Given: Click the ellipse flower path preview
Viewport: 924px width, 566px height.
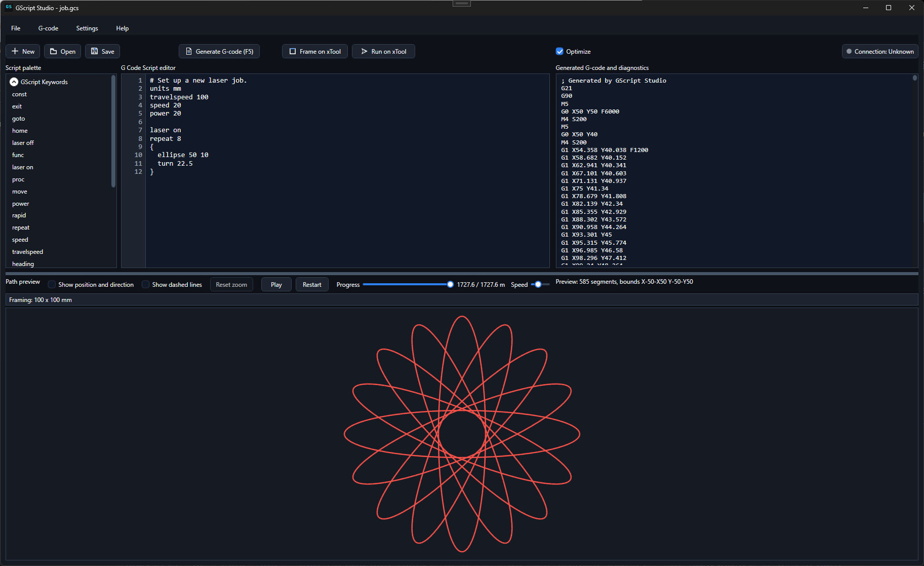Looking at the screenshot, I should click(x=462, y=434).
